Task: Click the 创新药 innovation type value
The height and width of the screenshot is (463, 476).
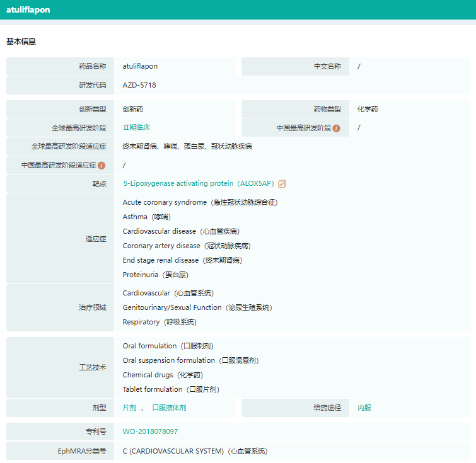Action: click(x=132, y=109)
